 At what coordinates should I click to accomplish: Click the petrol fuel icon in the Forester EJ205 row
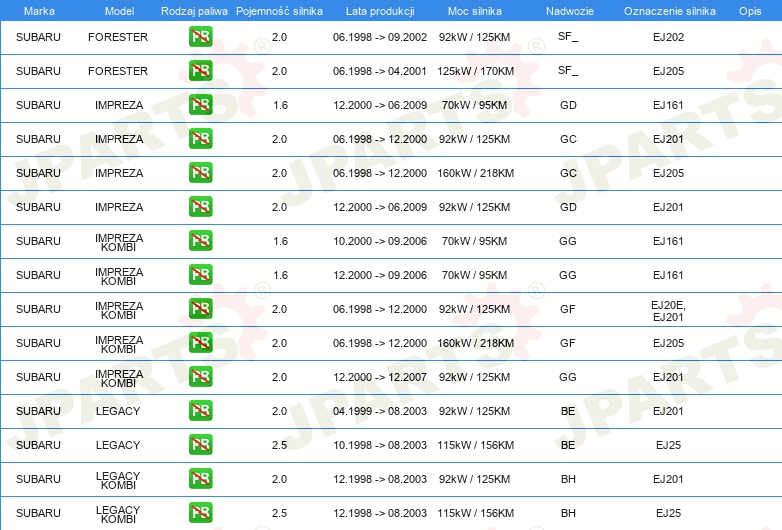pos(200,70)
